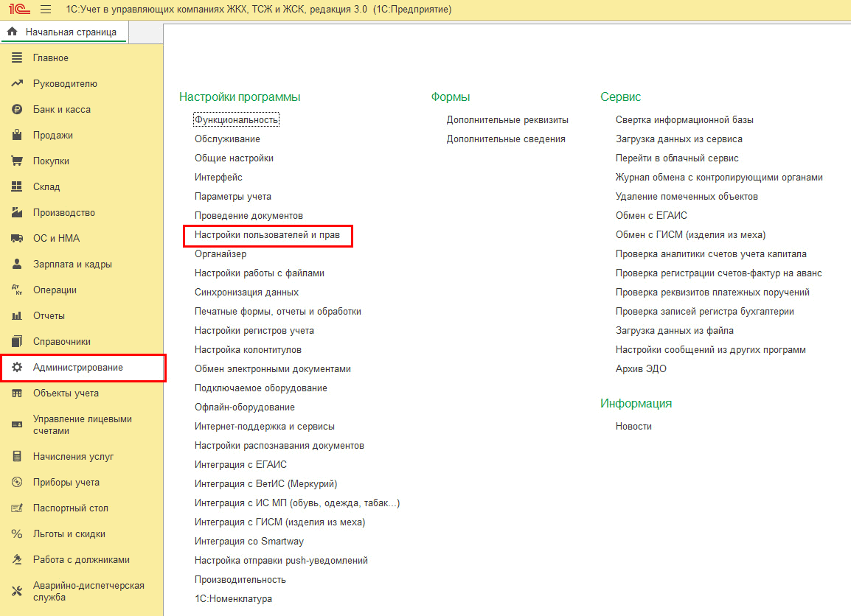Click the Производство factory icon
The image size is (851, 616).
(x=17, y=212)
